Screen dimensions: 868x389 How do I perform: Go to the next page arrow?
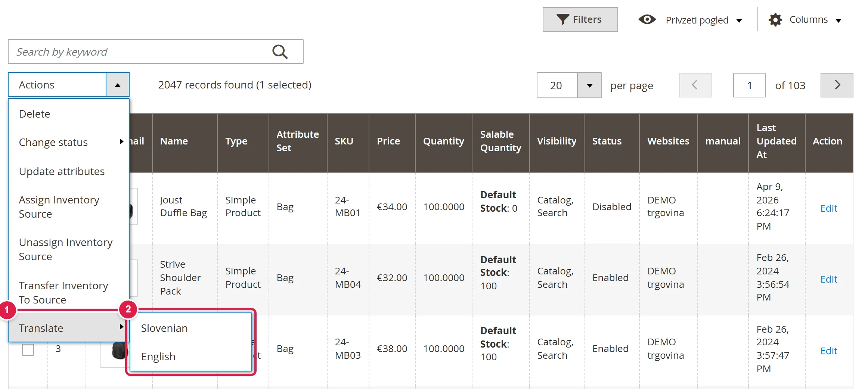(x=837, y=85)
